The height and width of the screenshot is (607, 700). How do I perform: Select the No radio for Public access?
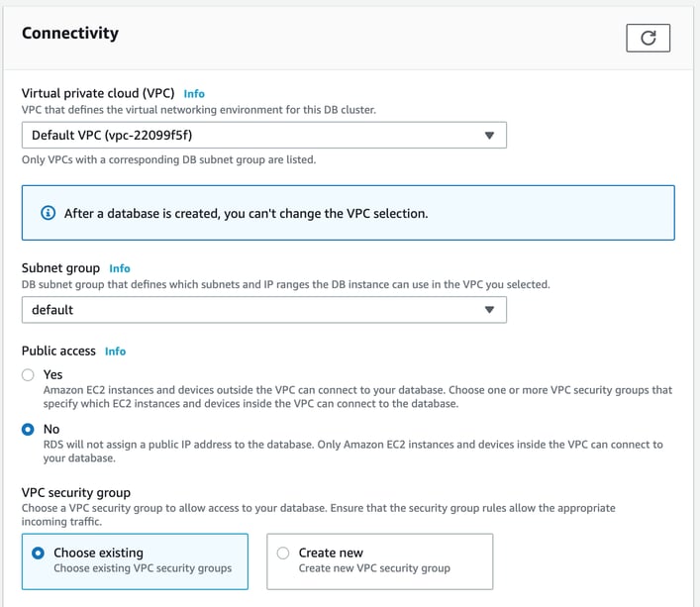(28, 430)
